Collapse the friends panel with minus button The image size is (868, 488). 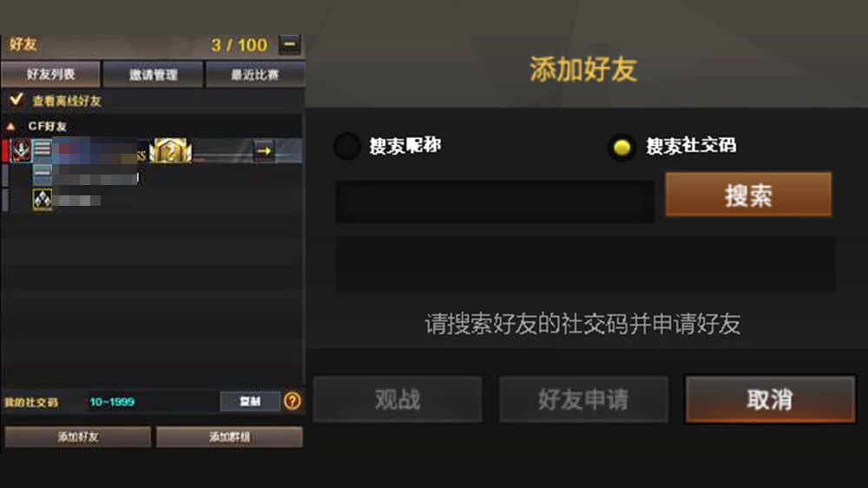pyautogui.click(x=290, y=44)
